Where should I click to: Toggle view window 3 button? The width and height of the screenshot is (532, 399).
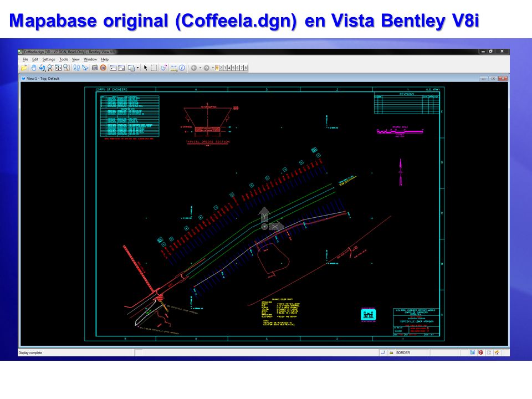(225, 68)
